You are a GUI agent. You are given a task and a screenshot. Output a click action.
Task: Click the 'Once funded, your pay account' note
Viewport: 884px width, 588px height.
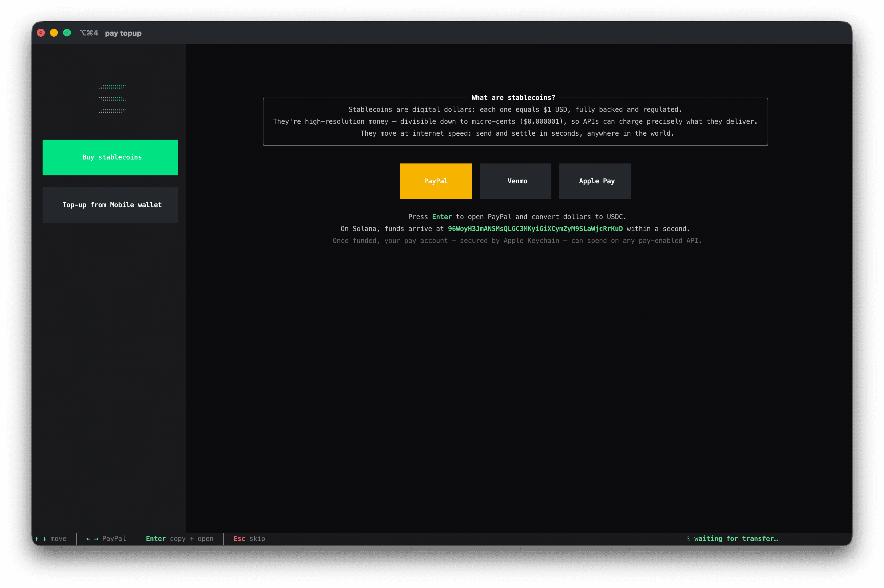point(517,240)
